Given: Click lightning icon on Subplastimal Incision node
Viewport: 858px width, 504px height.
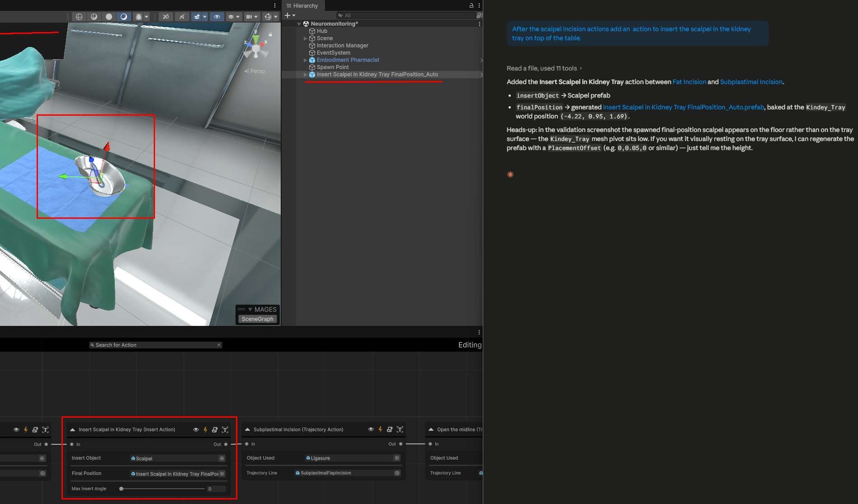Looking at the screenshot, I should [x=380, y=429].
